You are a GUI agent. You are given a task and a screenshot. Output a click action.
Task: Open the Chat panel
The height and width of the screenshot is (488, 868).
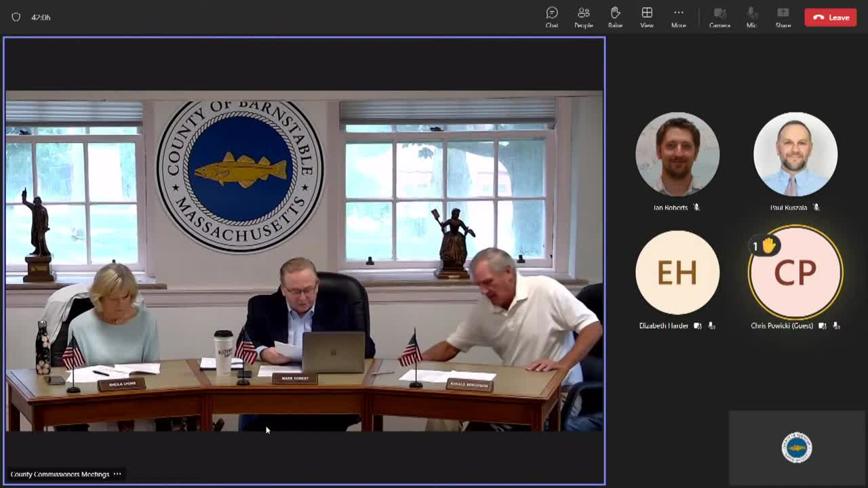(552, 17)
